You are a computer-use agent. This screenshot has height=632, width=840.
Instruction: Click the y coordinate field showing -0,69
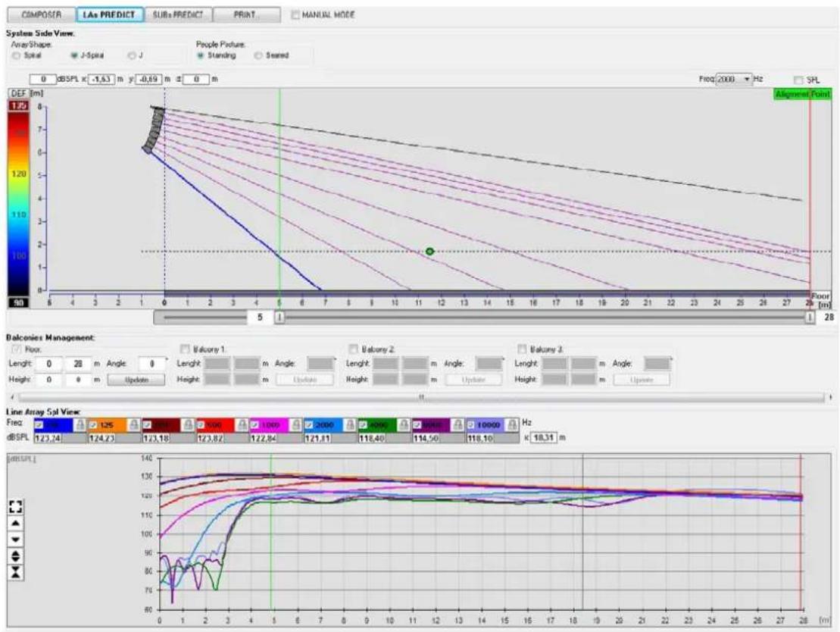[x=148, y=80]
